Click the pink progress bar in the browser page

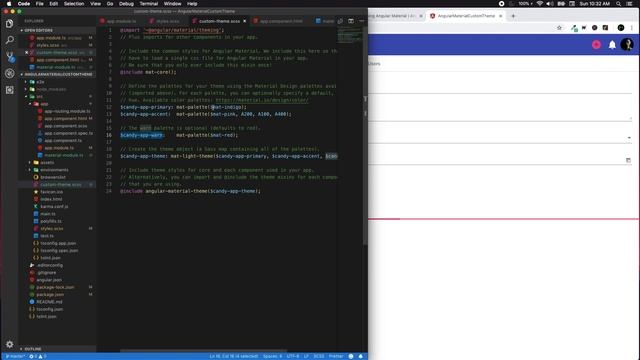pos(503,219)
